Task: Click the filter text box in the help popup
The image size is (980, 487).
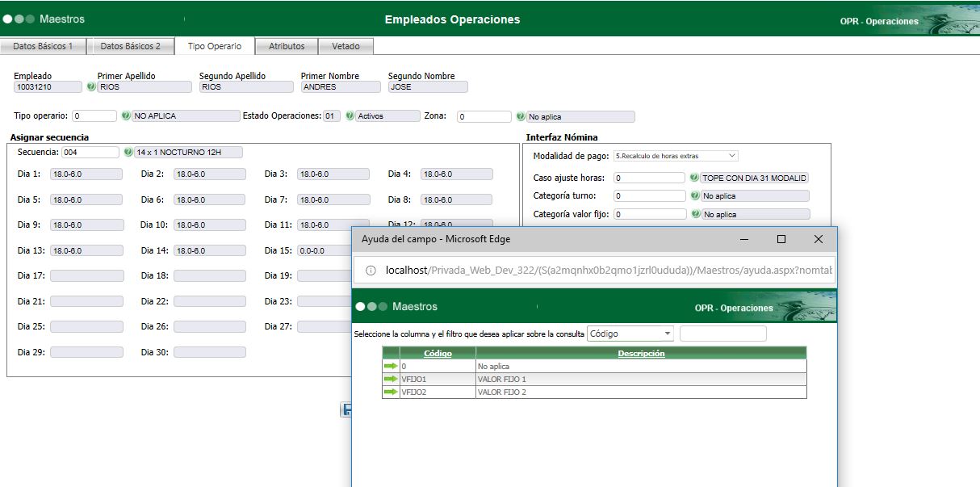Action: click(x=723, y=334)
